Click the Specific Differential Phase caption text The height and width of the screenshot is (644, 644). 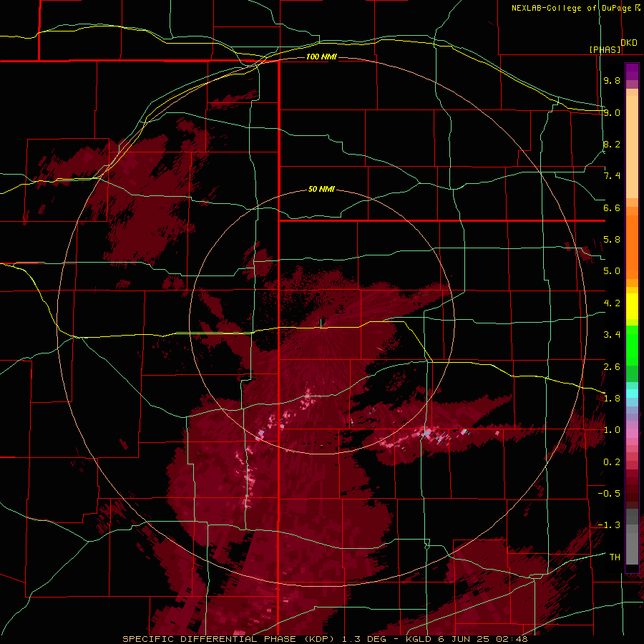click(228, 639)
